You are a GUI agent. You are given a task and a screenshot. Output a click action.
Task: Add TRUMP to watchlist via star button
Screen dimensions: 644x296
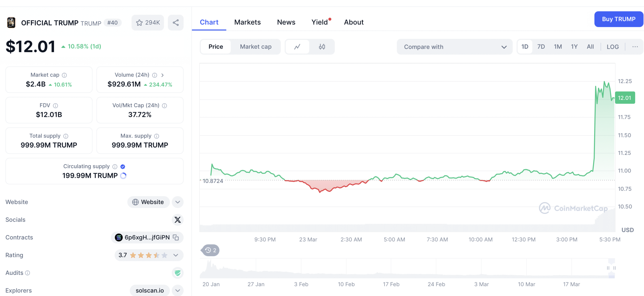point(148,23)
